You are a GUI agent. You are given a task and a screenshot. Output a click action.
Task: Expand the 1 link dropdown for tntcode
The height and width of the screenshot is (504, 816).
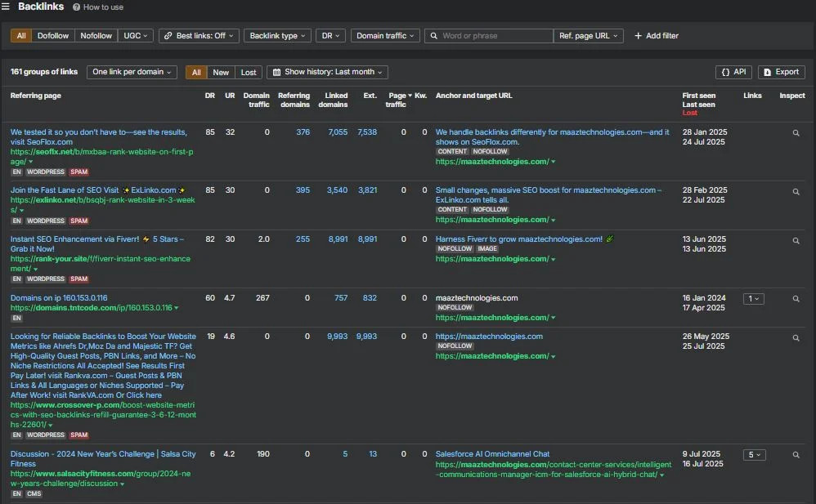(754, 299)
